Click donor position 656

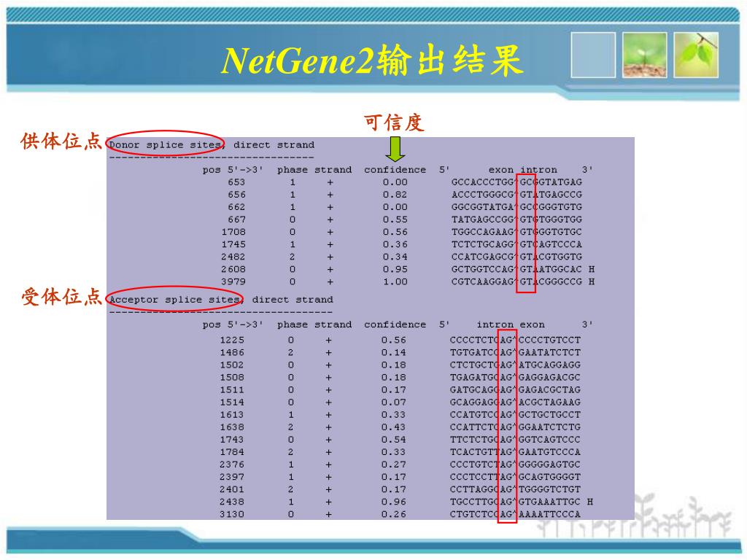point(236,194)
